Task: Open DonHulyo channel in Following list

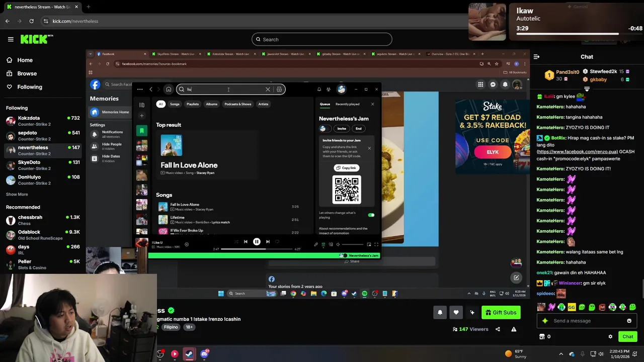Action: click(43, 179)
